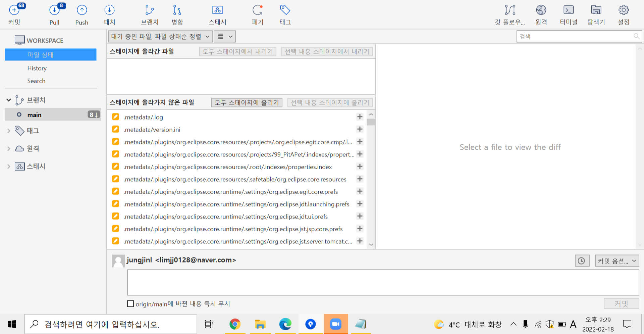Click the file list scroll-down arrow

371,245
